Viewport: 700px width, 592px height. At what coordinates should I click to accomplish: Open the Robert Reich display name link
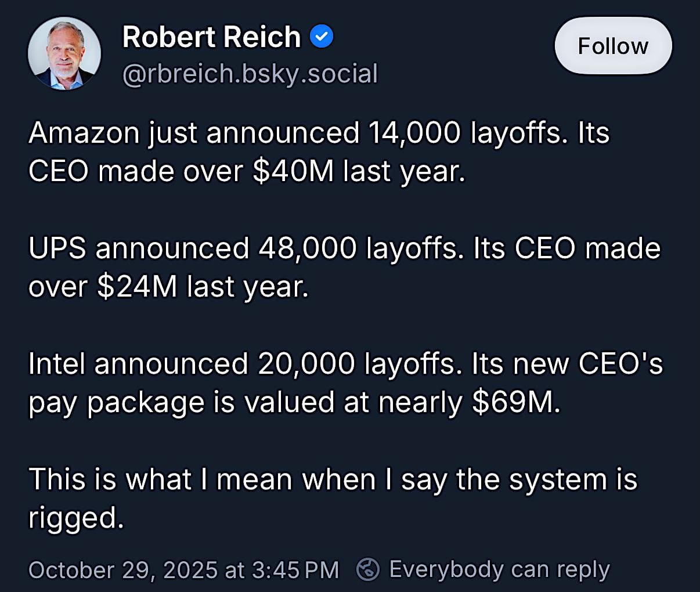(x=211, y=37)
